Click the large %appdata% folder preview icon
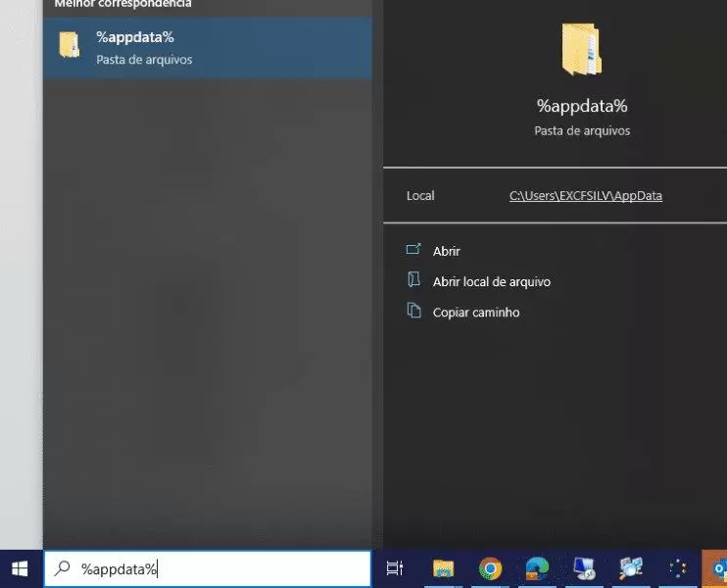 click(x=582, y=50)
